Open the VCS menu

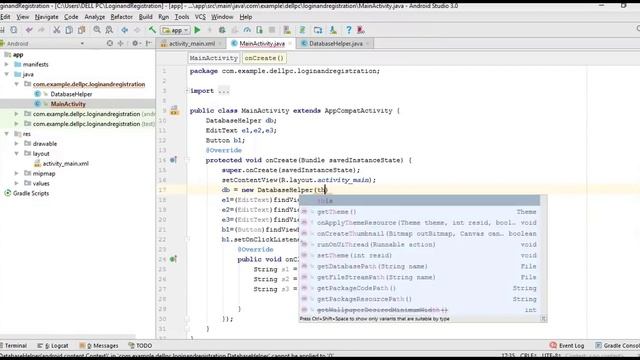pos(200,17)
